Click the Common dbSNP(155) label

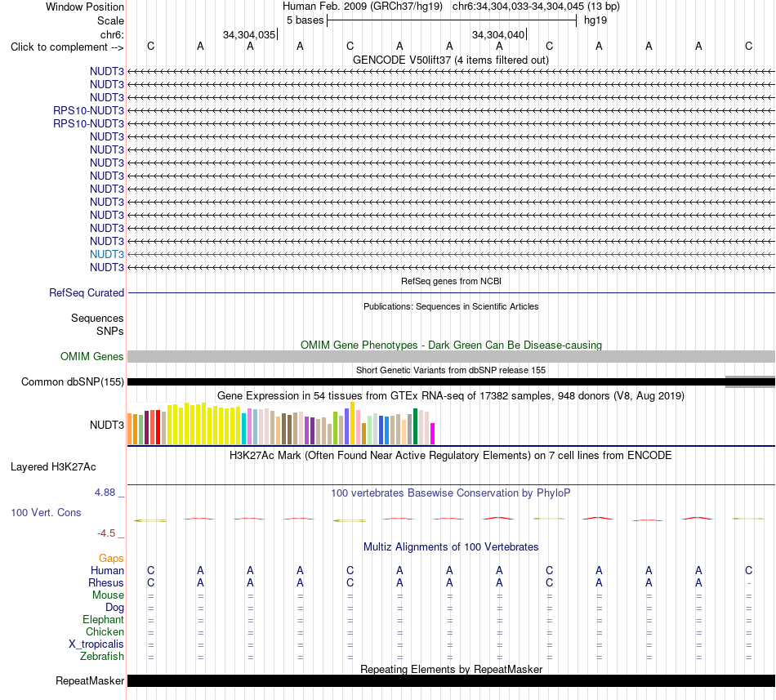point(73,382)
